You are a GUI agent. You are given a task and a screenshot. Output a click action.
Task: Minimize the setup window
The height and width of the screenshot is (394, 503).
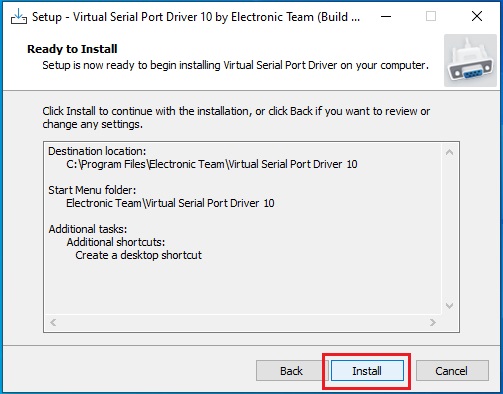pos(386,16)
